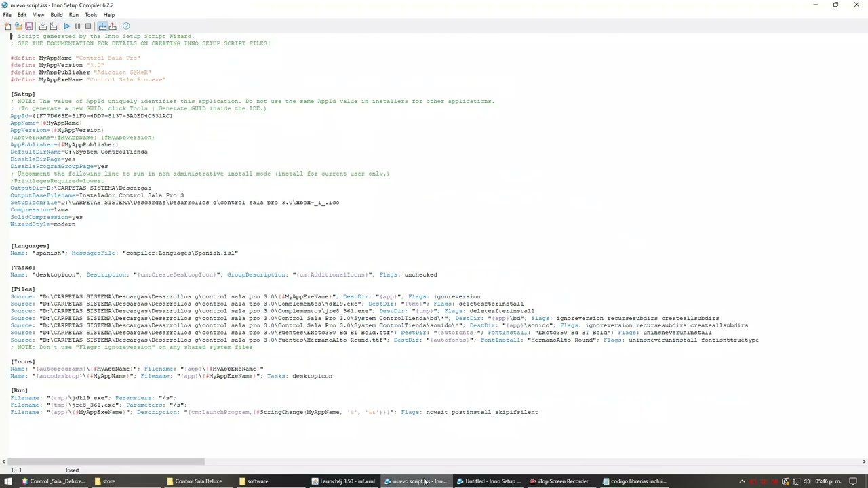Screen dimensions: 868x488
Task: Click the 'OutputBaseFilename=Instalador Control Sala Pro 3' line
Action: coord(97,196)
